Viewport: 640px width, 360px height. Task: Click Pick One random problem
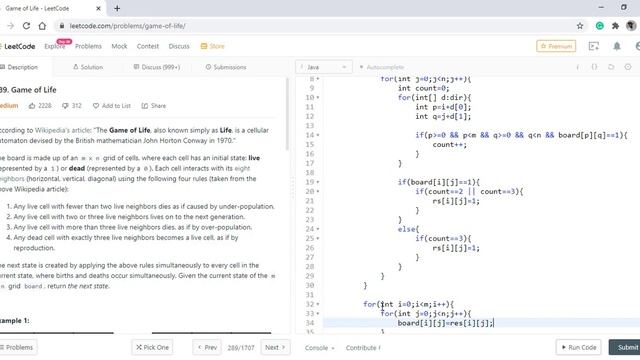tap(153, 347)
